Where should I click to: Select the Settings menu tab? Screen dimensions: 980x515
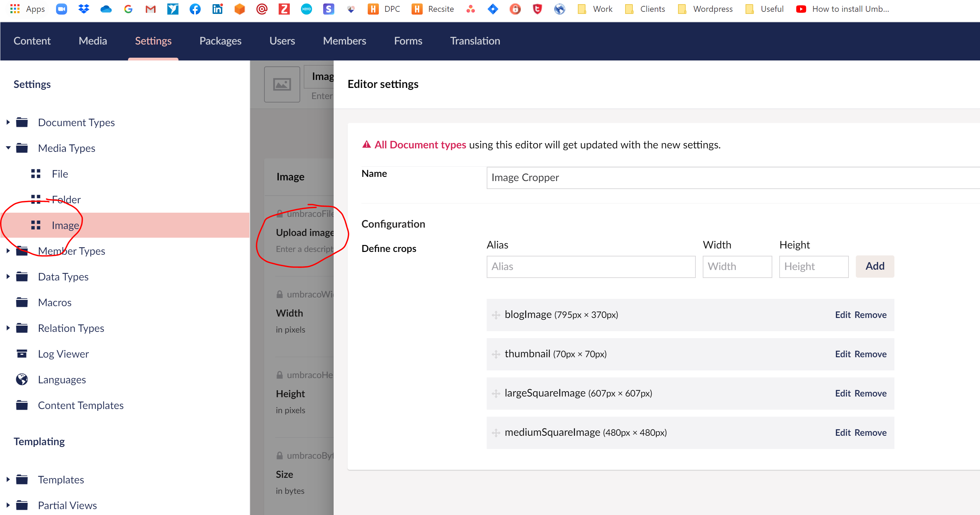click(x=153, y=41)
